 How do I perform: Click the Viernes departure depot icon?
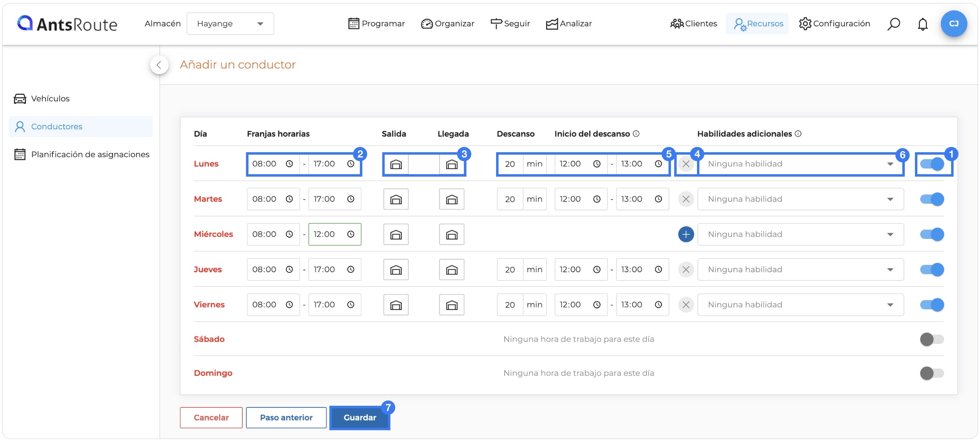(x=396, y=305)
